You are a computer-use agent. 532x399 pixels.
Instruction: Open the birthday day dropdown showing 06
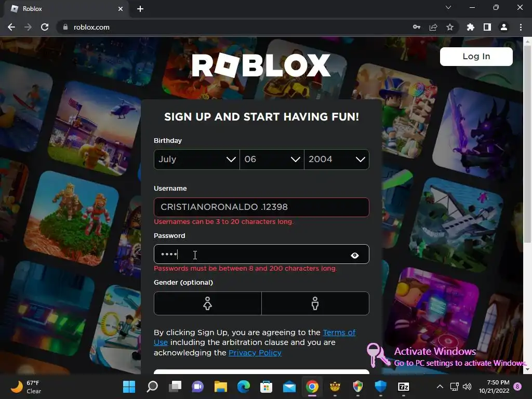tap(272, 159)
